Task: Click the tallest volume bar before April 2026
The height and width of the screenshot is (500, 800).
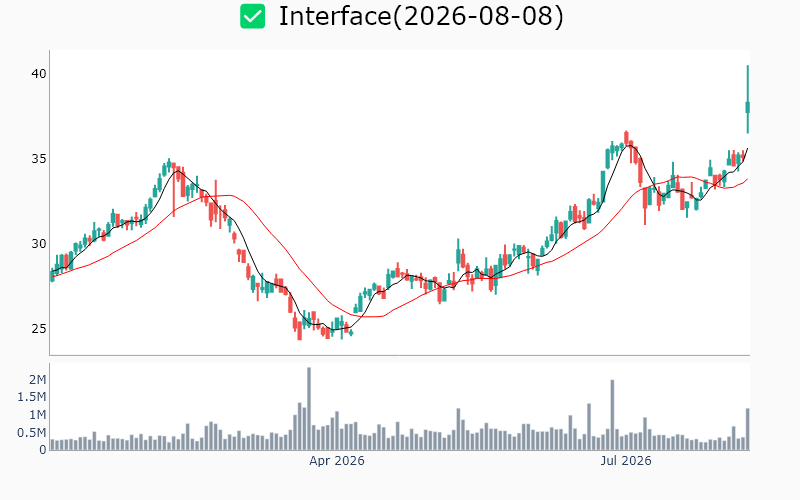Action: tap(309, 408)
